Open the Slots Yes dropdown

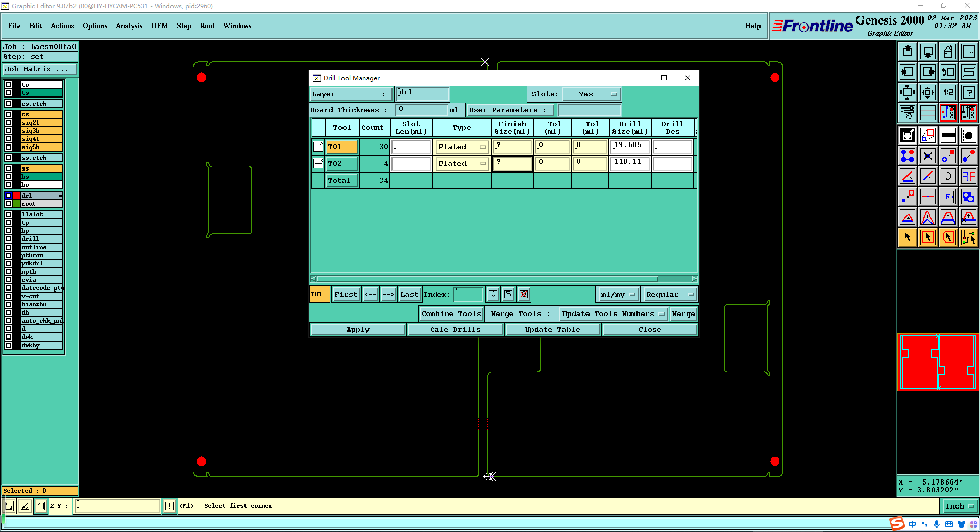pyautogui.click(x=592, y=94)
